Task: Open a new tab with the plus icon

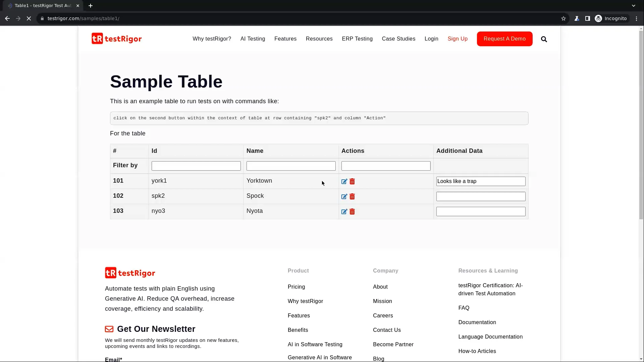Action: coord(90,5)
